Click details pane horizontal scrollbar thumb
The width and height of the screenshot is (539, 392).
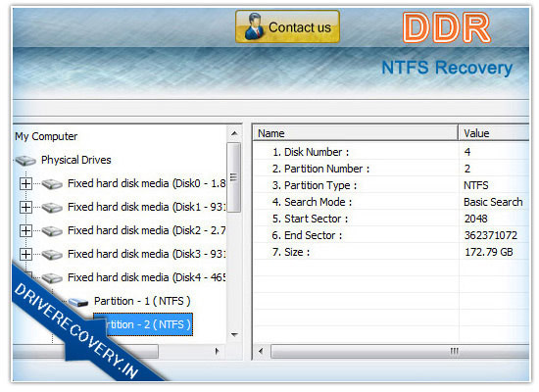coord(400,352)
